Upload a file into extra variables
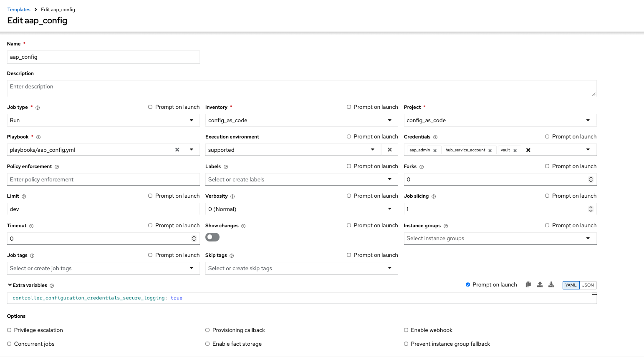 coord(540,284)
